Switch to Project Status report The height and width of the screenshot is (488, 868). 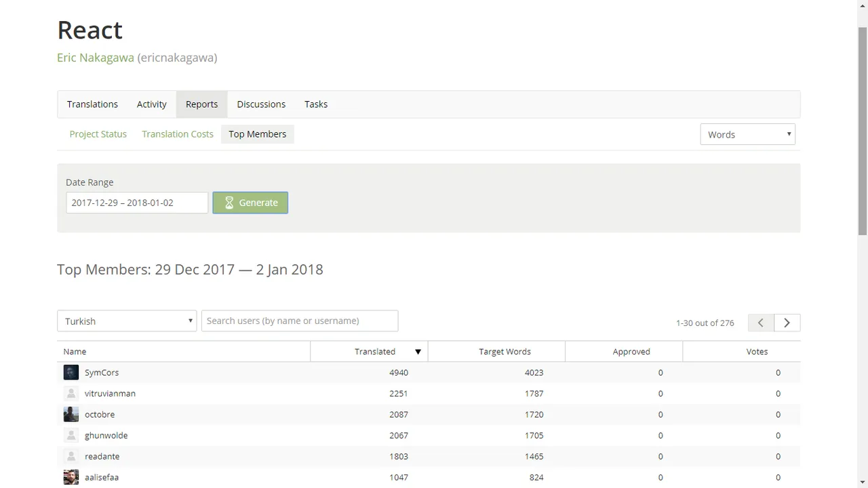tap(98, 134)
